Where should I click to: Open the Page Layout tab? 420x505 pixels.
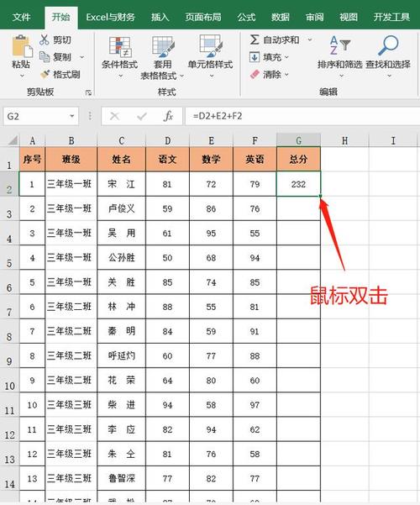[203, 17]
